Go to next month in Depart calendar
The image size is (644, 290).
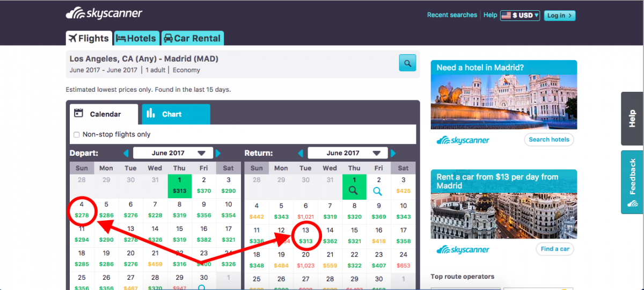point(218,153)
